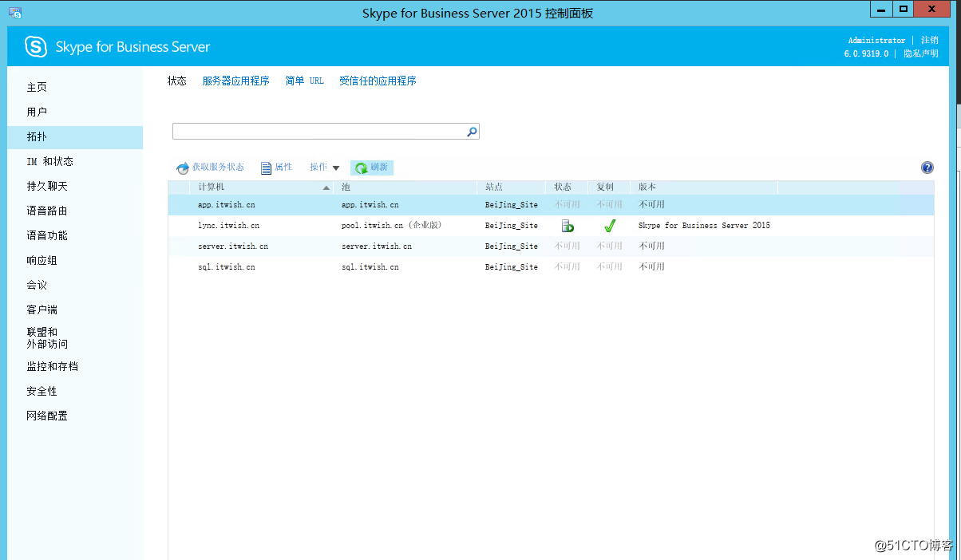The height and width of the screenshot is (560, 961).
Task: Open 属性 properties toolbar button
Action: tap(277, 168)
